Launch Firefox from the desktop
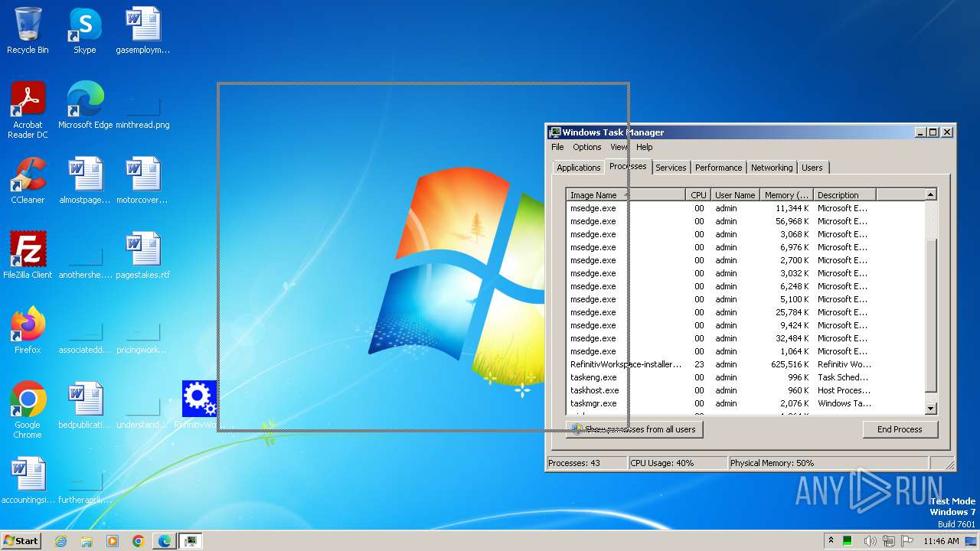 click(x=28, y=331)
